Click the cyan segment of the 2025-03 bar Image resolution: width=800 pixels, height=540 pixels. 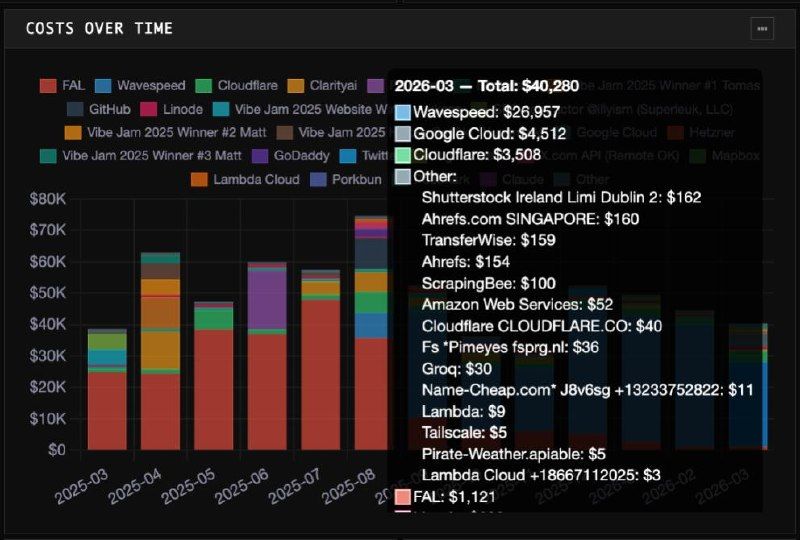click(107, 357)
